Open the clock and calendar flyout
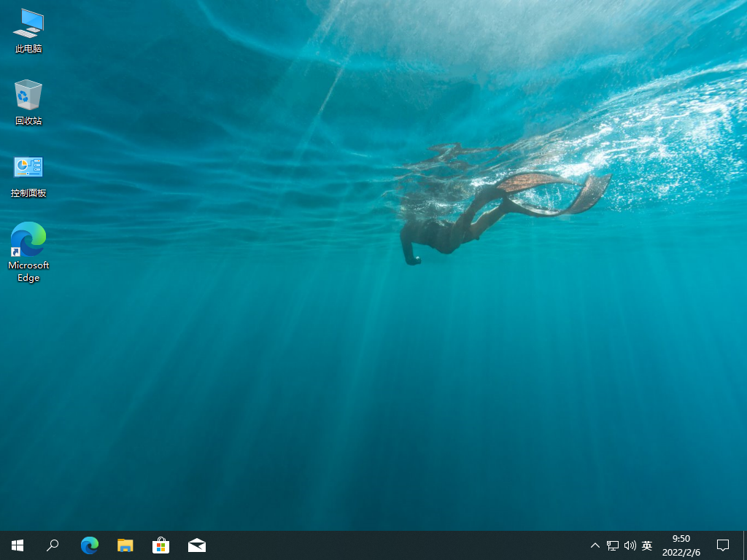The image size is (747, 560). pos(681,545)
